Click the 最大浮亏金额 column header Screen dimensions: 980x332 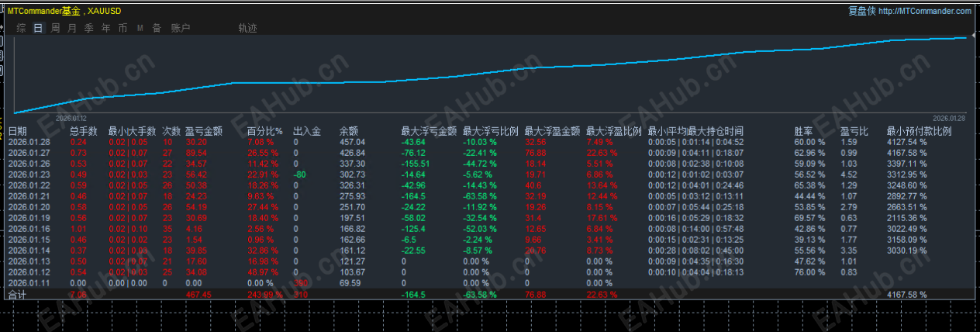[x=429, y=131]
